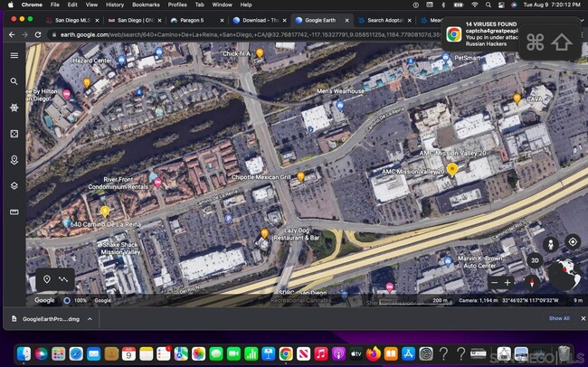
Task: Click the browser Back arrow
Action: coord(12,34)
